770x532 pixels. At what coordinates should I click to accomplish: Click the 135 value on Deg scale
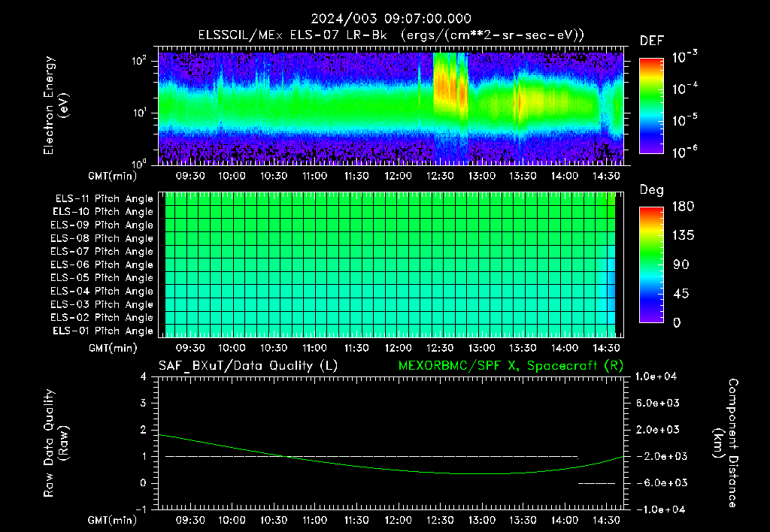tap(683, 236)
